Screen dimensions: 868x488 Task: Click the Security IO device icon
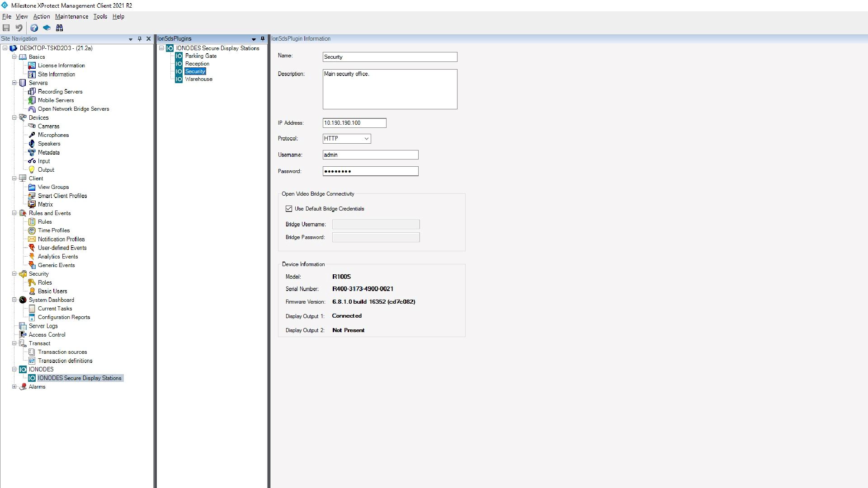point(179,71)
